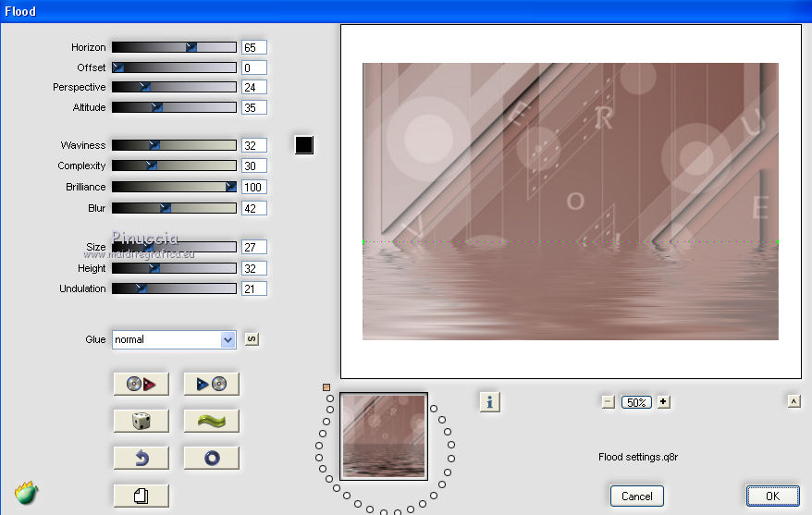Zoom out with the minus button

point(609,402)
